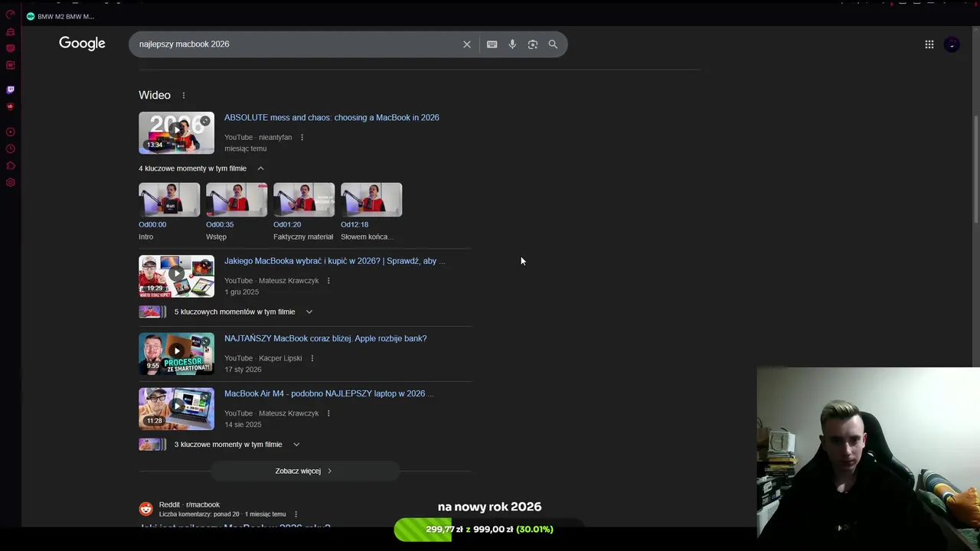Open uBlock shield icon in sidebar

point(10,106)
